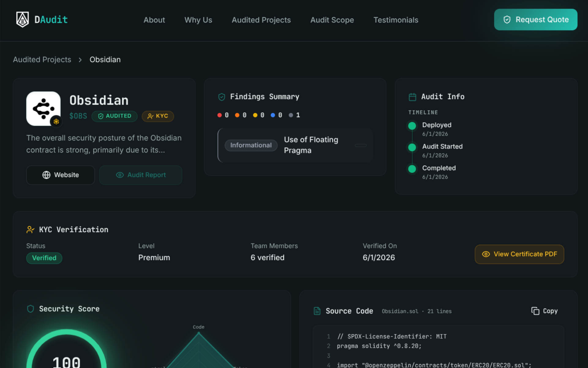Click the KYC Verification user-check icon
The image size is (588, 368).
tap(30, 230)
